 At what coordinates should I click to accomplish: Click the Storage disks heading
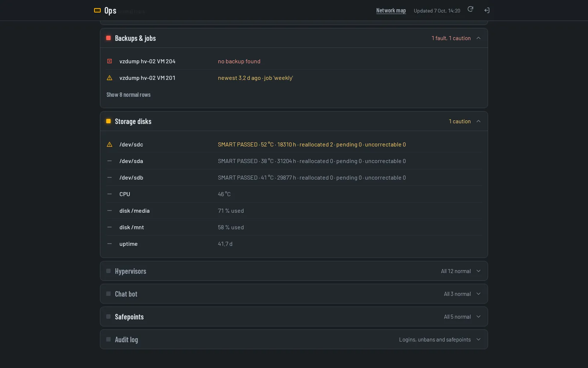click(x=133, y=121)
